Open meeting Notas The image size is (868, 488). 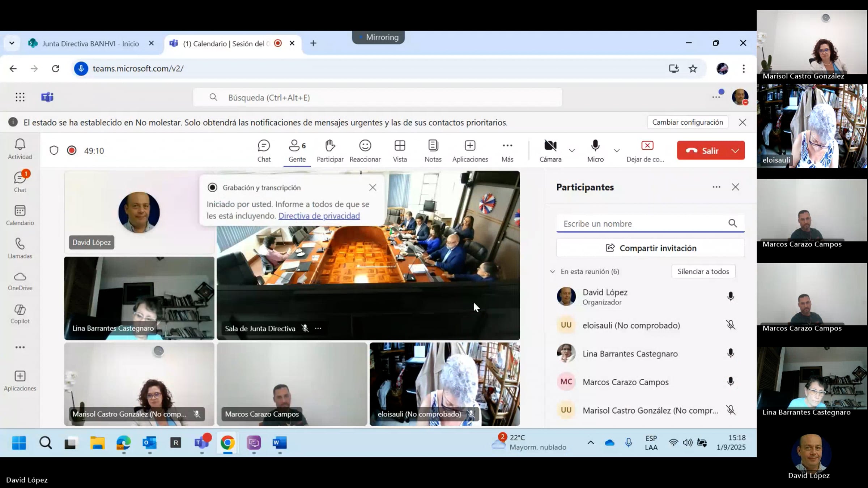[433, 151]
